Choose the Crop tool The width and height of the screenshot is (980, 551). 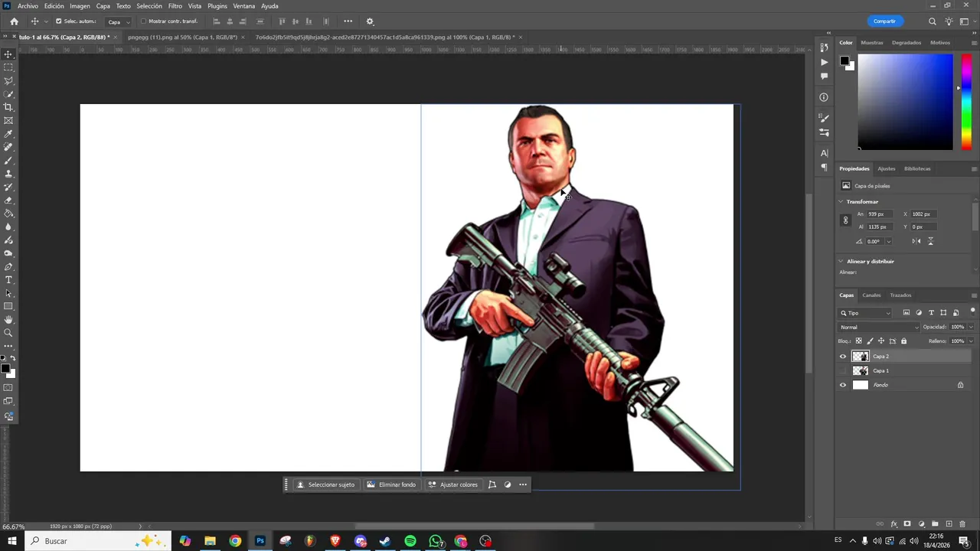tap(8, 107)
